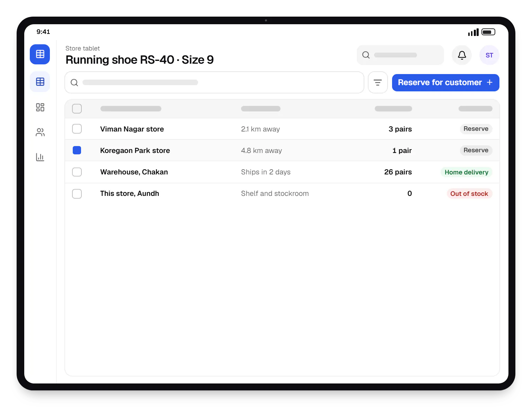The height and width of the screenshot is (407, 532).
Task: Open the bar chart analytics sidebar icon
Action: coord(40,157)
